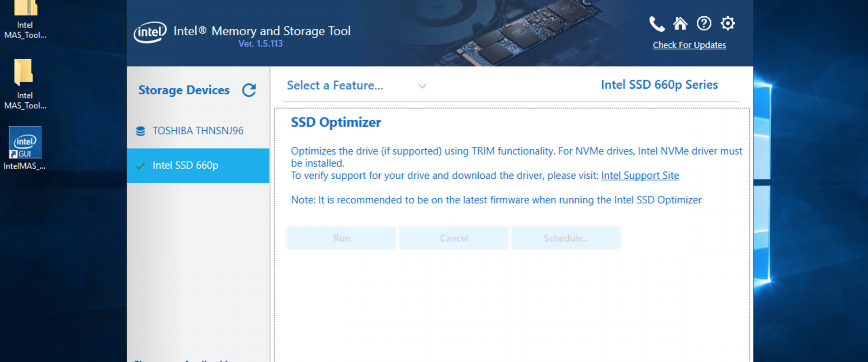Click the Ver. 1.5.113 version text
This screenshot has height=362, width=868.
(x=260, y=43)
